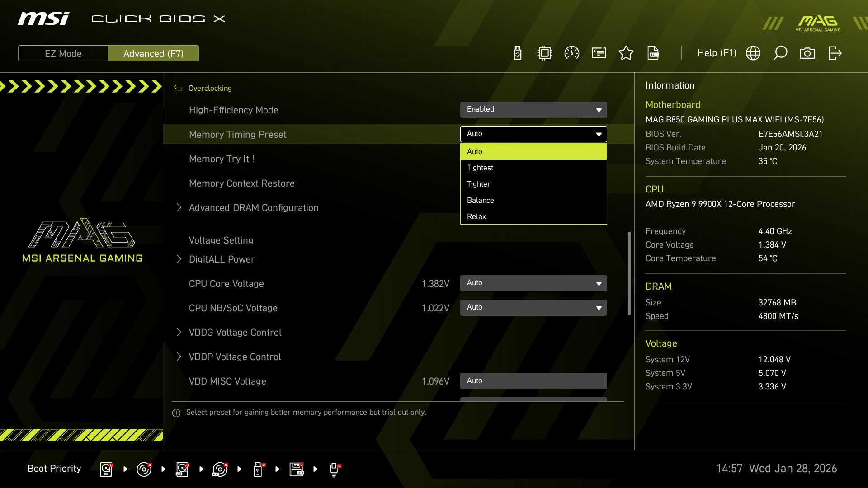Select the Advanced (F7) tab
This screenshot has width=868, height=488.
(154, 53)
